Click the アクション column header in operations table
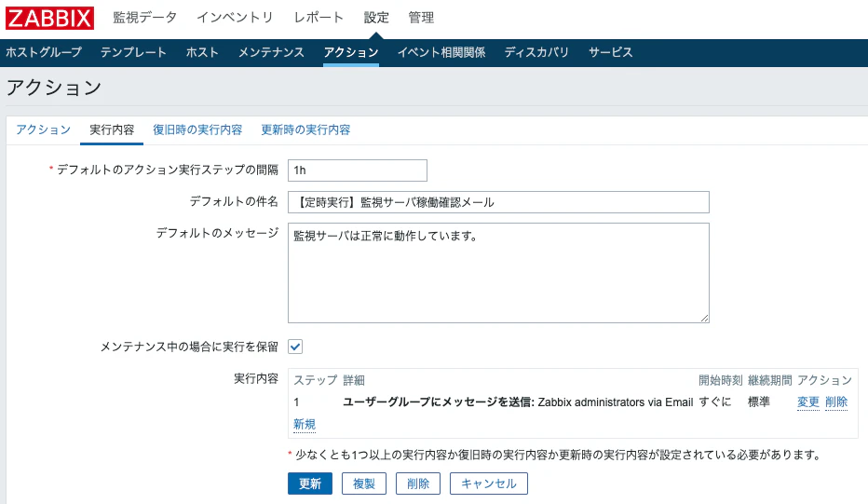This screenshot has width=868, height=504. 824,380
